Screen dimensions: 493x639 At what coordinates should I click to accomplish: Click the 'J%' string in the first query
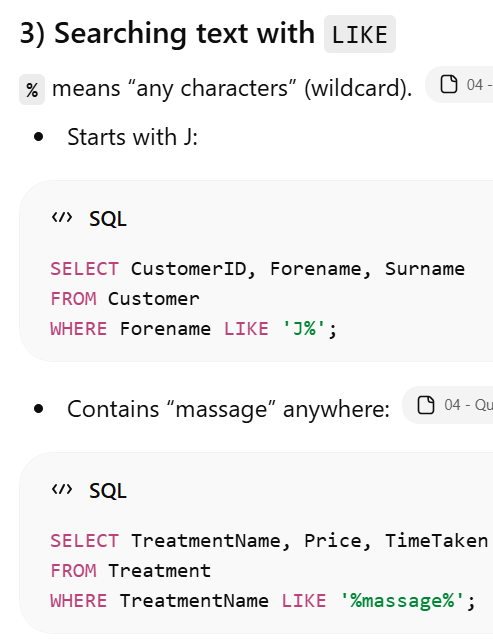click(304, 328)
